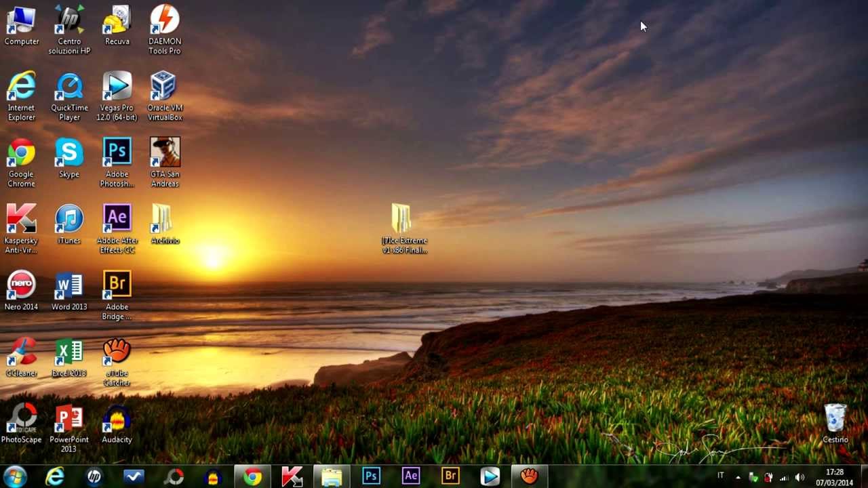Screen dimensions: 868x488
Task: Launch Internet Explorer from taskbar
Action: [x=55, y=477]
